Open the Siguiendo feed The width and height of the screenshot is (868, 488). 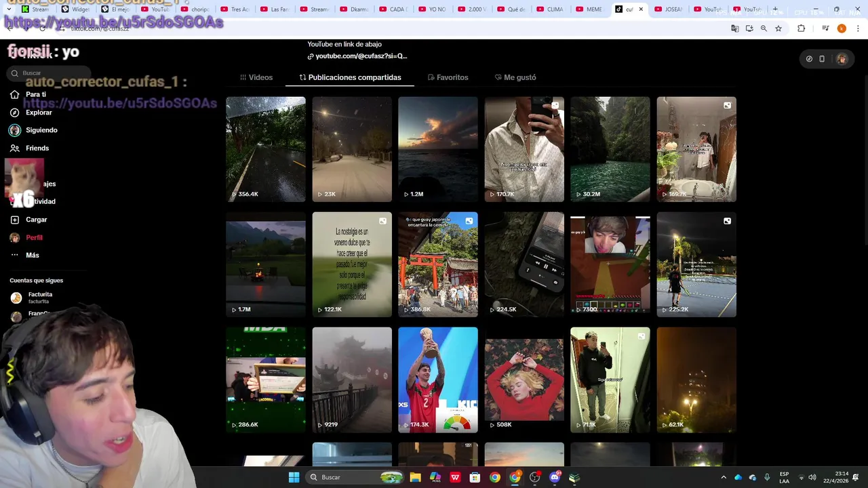click(41, 130)
